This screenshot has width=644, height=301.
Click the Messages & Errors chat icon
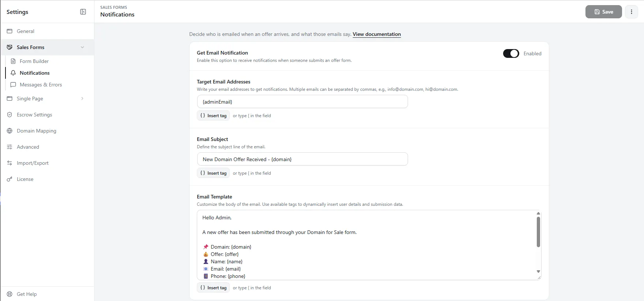[x=13, y=85]
